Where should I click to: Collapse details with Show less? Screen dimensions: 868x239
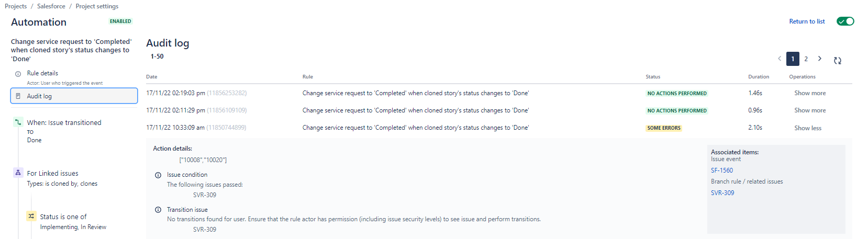(808, 128)
